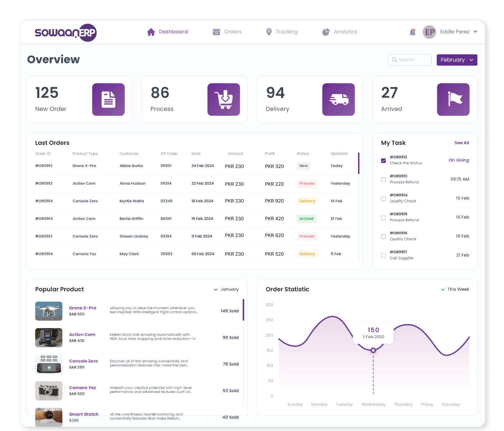
Task: Click the EP user avatar
Action: (x=429, y=32)
